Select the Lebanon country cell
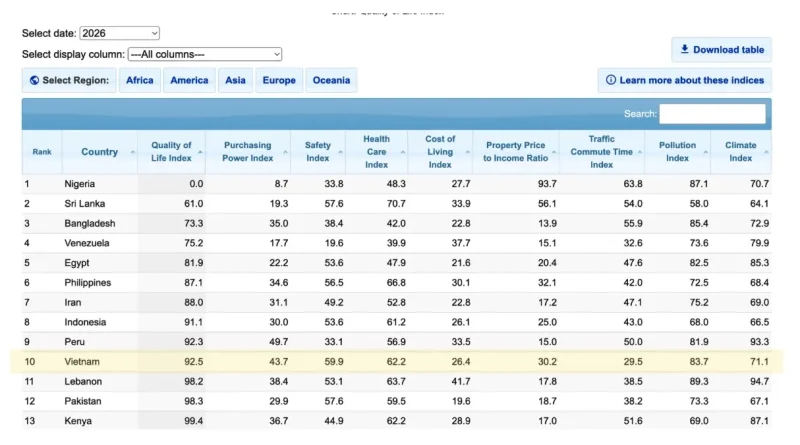Screen dimensions: 800x445 (83, 381)
